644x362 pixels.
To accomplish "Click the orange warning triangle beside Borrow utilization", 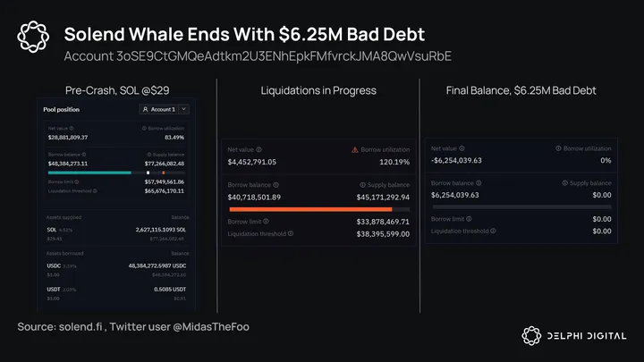I will point(355,148).
